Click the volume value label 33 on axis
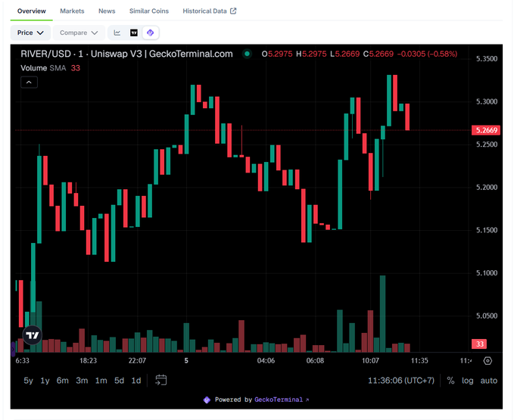The width and height of the screenshot is (514, 420). (479, 344)
